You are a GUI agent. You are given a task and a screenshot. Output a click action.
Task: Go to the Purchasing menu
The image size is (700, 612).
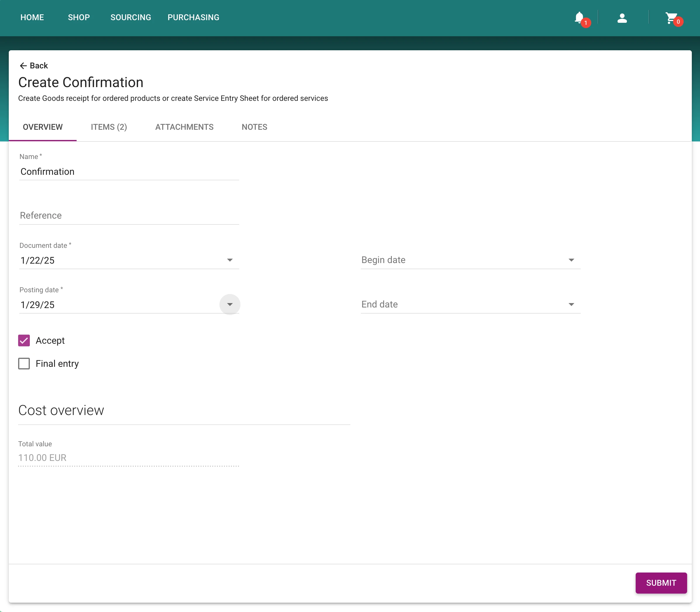193,18
